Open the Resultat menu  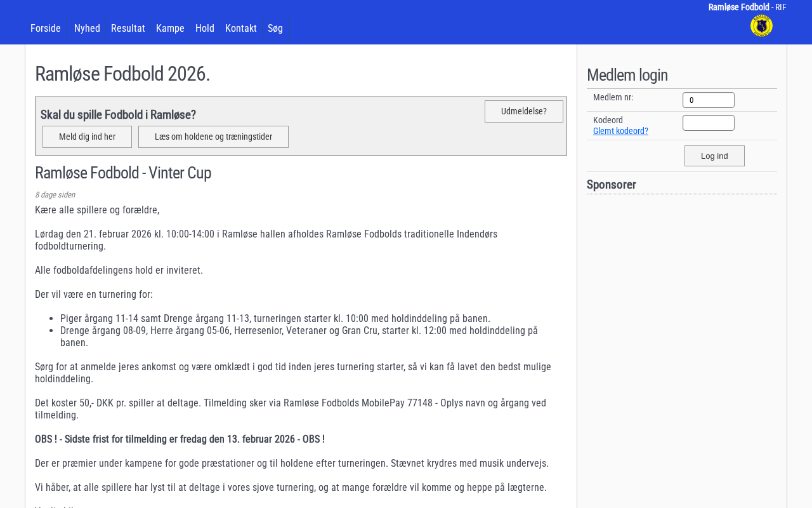(x=128, y=28)
